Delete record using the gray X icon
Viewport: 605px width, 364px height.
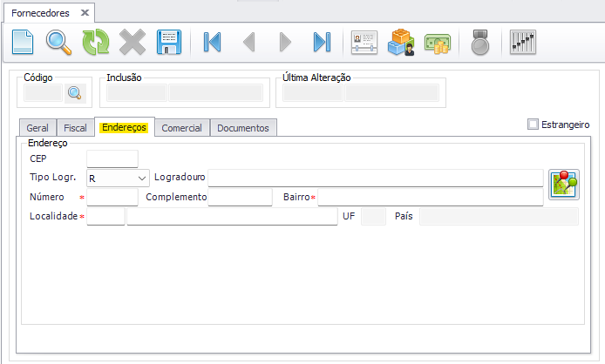pos(132,42)
